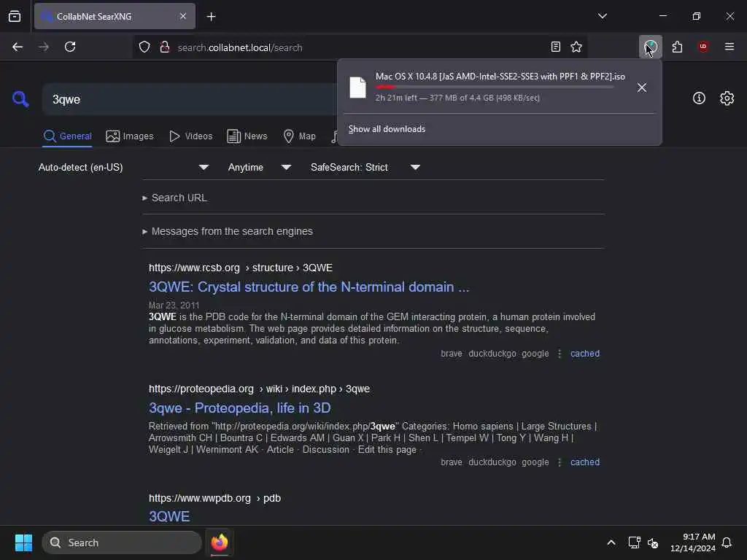Image resolution: width=747 pixels, height=560 pixels.
Task: Reload the current page
Action: point(70,47)
